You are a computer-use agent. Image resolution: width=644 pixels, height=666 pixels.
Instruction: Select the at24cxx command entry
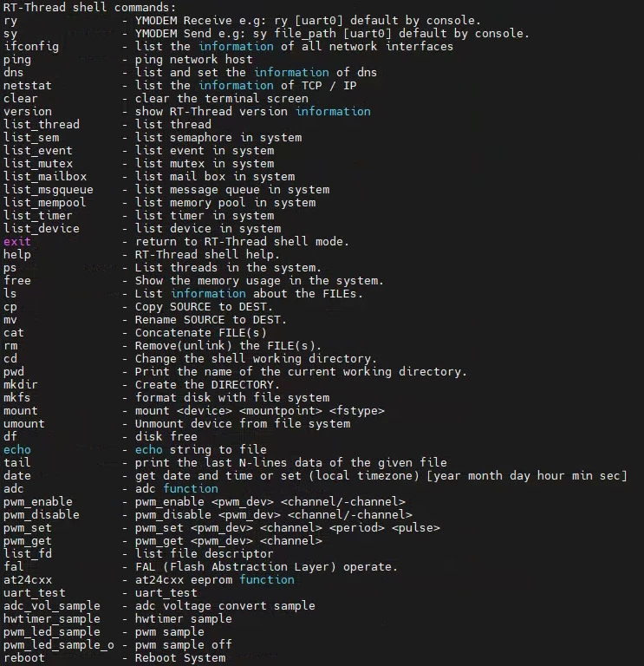tap(27, 580)
